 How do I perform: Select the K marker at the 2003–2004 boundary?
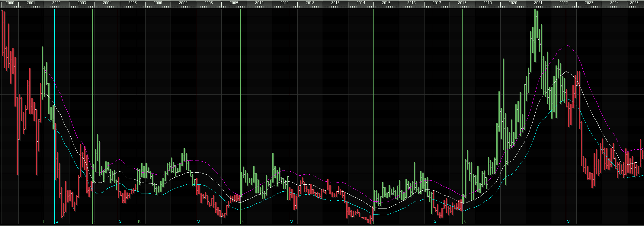(95, 221)
